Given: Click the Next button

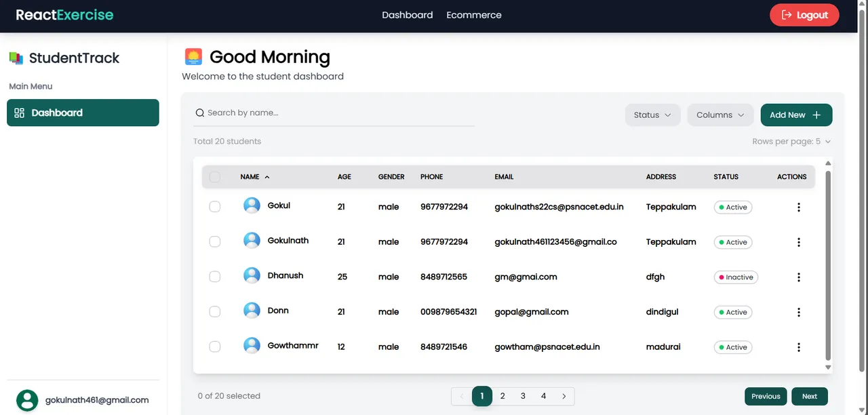Looking at the screenshot, I should click(810, 397).
